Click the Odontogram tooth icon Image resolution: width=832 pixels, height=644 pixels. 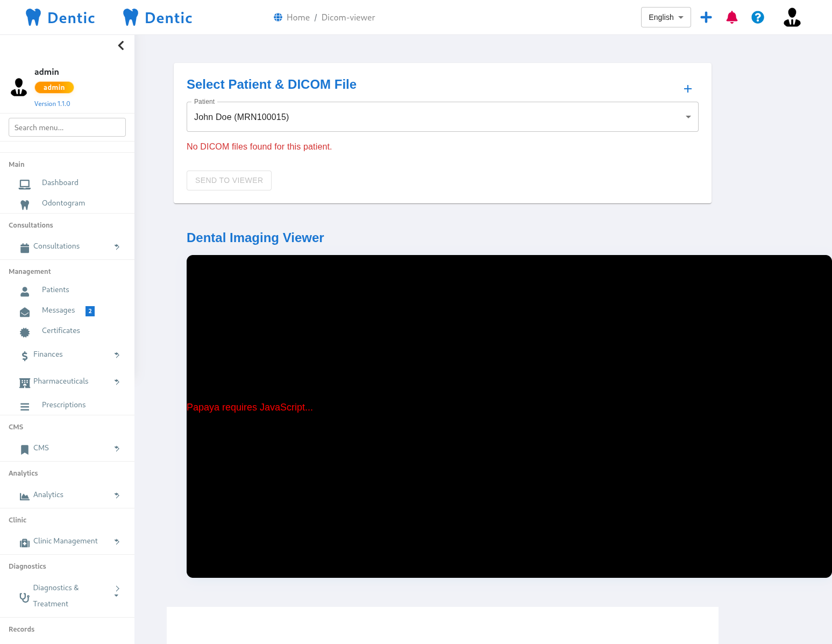pyautogui.click(x=25, y=204)
